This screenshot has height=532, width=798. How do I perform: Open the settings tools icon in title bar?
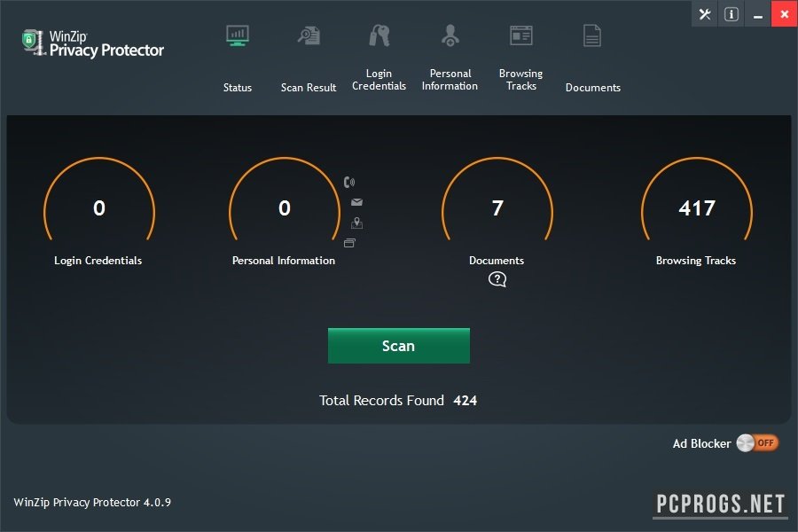[705, 14]
